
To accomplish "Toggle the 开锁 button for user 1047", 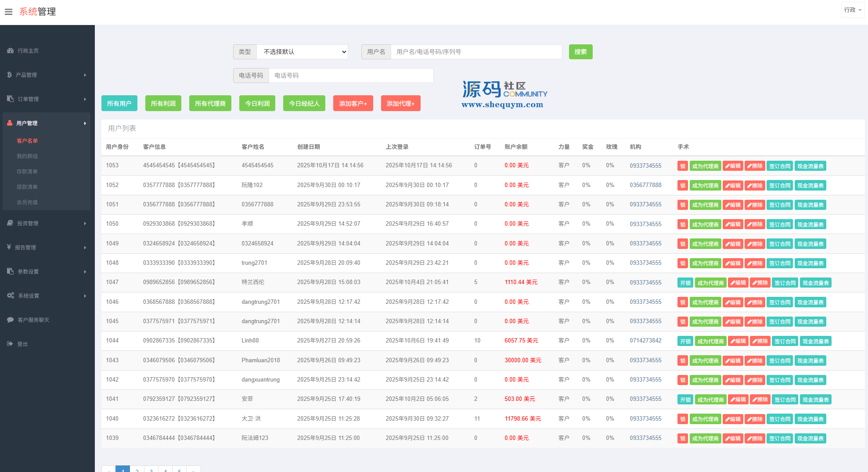I will coord(685,283).
